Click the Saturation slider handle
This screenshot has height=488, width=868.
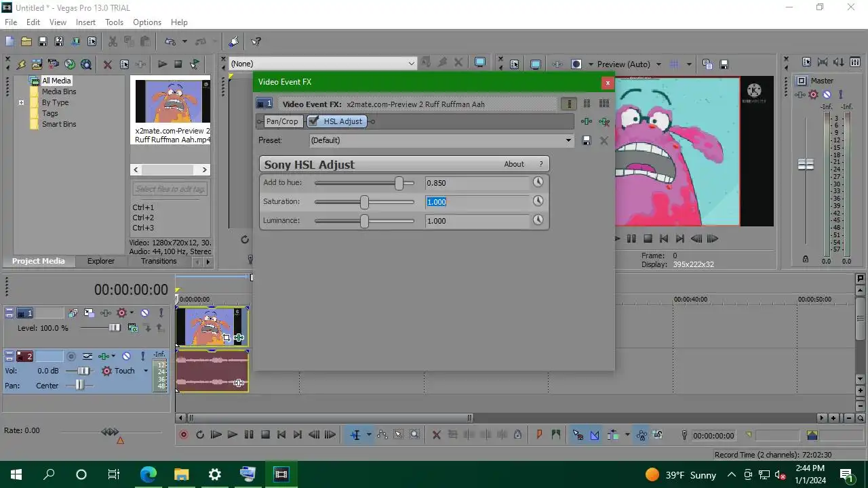pos(364,202)
